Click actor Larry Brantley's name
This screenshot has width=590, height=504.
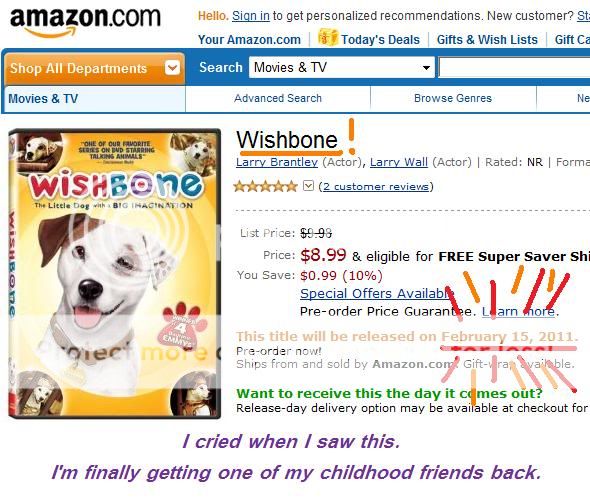click(277, 162)
